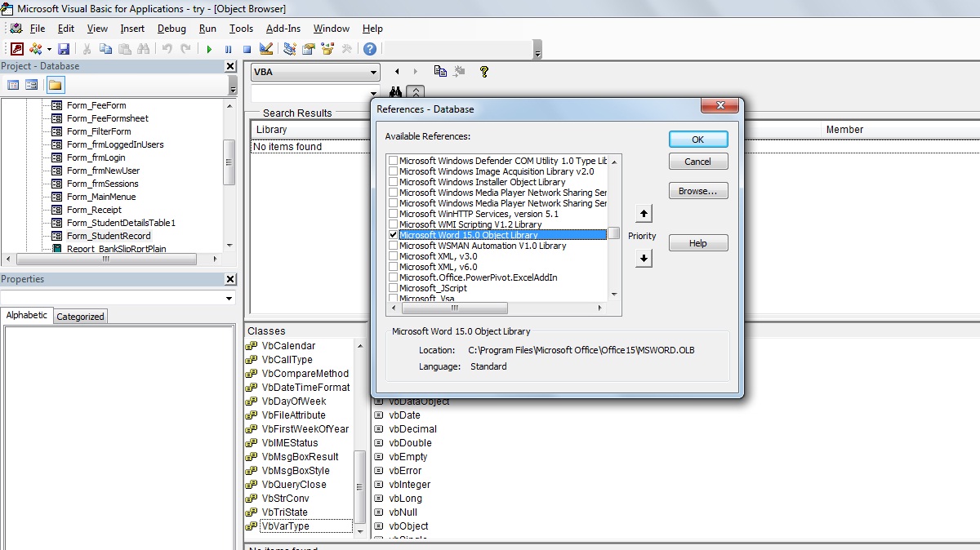Close the Project - Database panel

pyautogui.click(x=230, y=66)
